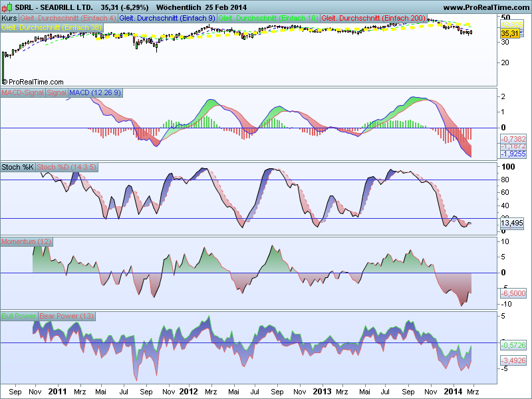Open the www.ProRealTime.com link
This screenshot has height=399, width=532.
tap(487, 7)
